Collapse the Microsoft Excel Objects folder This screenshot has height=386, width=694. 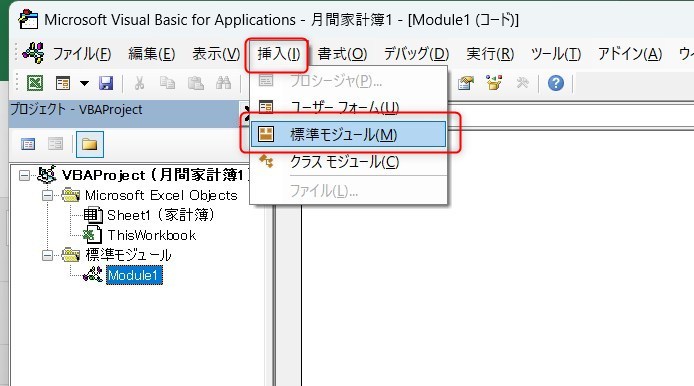[47, 195]
